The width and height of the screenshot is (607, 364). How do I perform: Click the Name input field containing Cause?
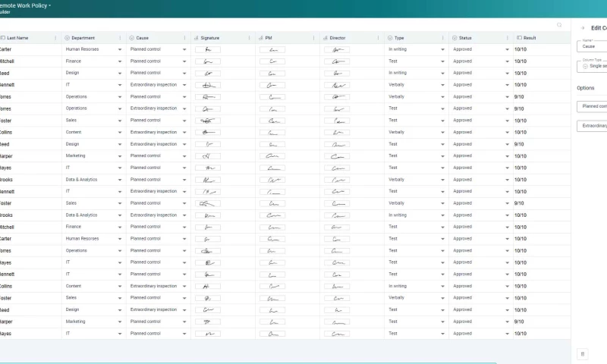pyautogui.click(x=593, y=46)
